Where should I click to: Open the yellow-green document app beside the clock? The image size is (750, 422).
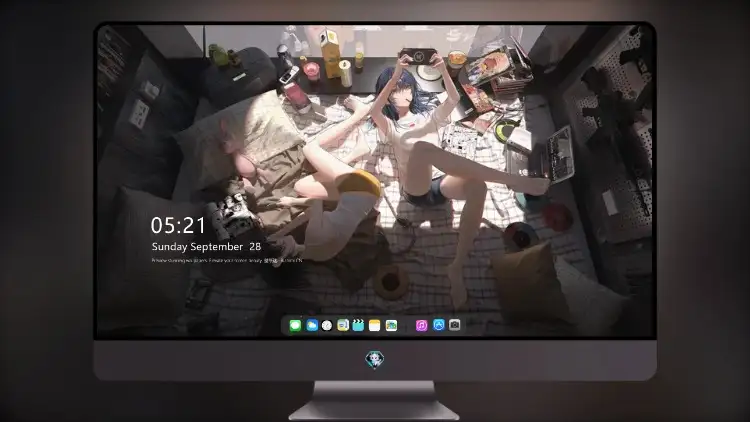(343, 326)
